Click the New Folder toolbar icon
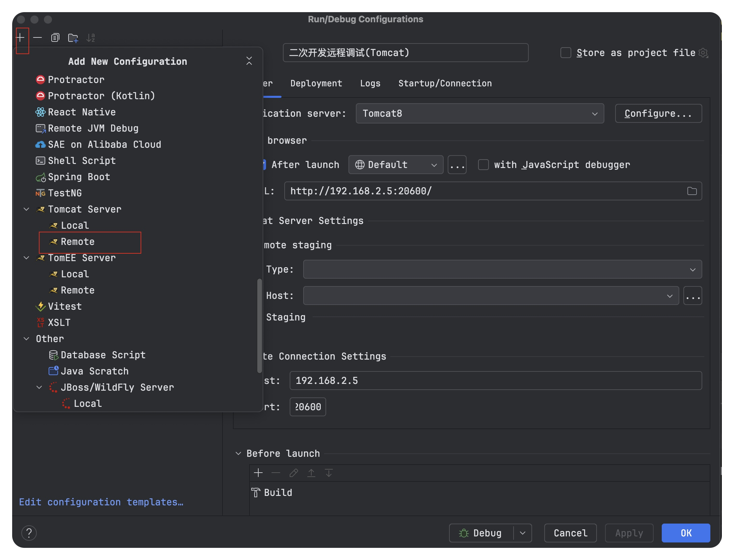This screenshot has height=560, width=734. pyautogui.click(x=73, y=38)
